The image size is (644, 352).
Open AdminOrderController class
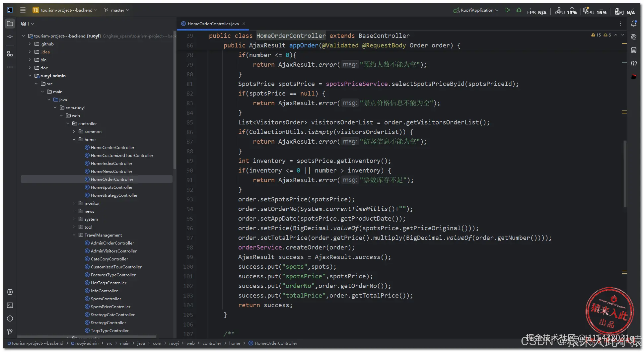click(112, 243)
